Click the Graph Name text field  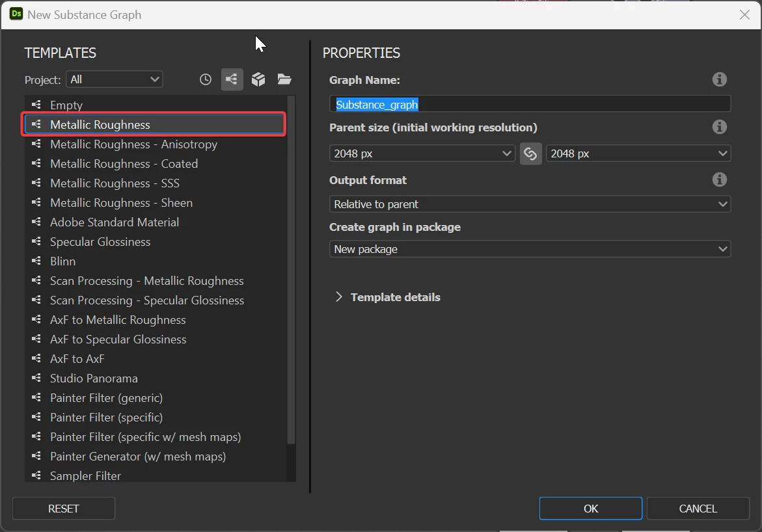[530, 105]
